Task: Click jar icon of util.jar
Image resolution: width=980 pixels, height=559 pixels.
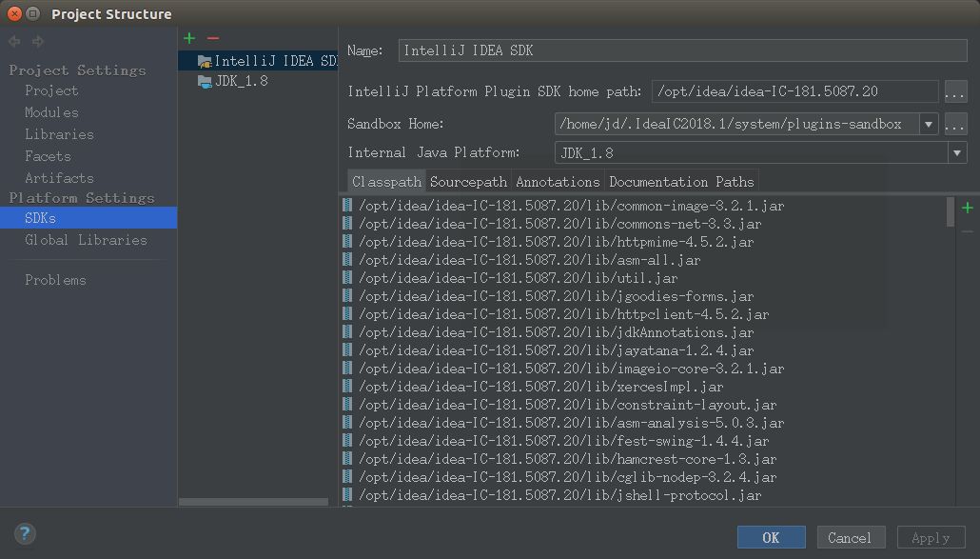Action: [x=347, y=278]
